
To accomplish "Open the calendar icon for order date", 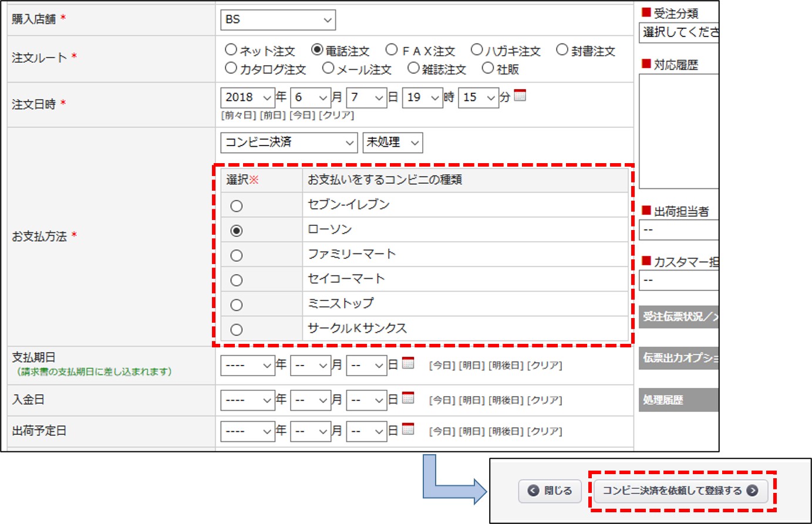I will (520, 96).
